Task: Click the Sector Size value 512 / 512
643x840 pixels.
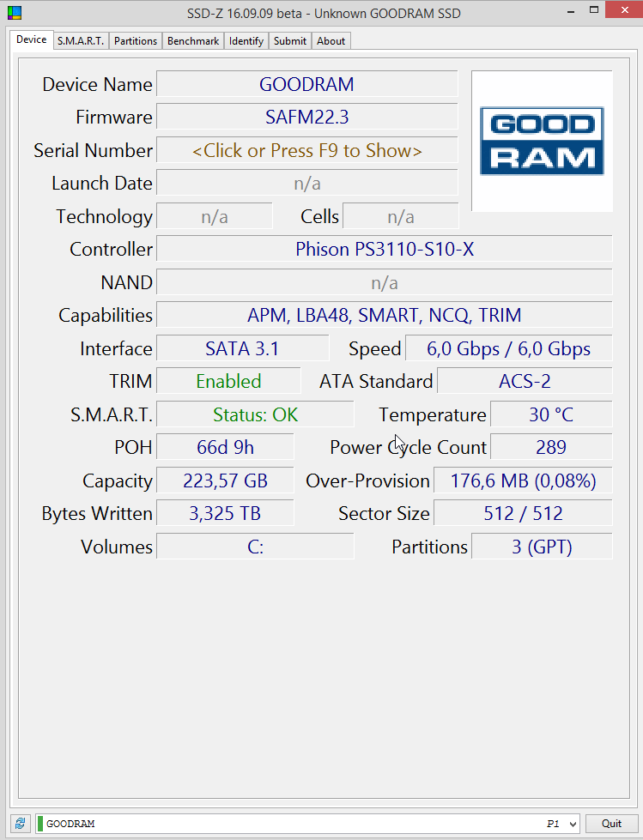Action: click(523, 513)
